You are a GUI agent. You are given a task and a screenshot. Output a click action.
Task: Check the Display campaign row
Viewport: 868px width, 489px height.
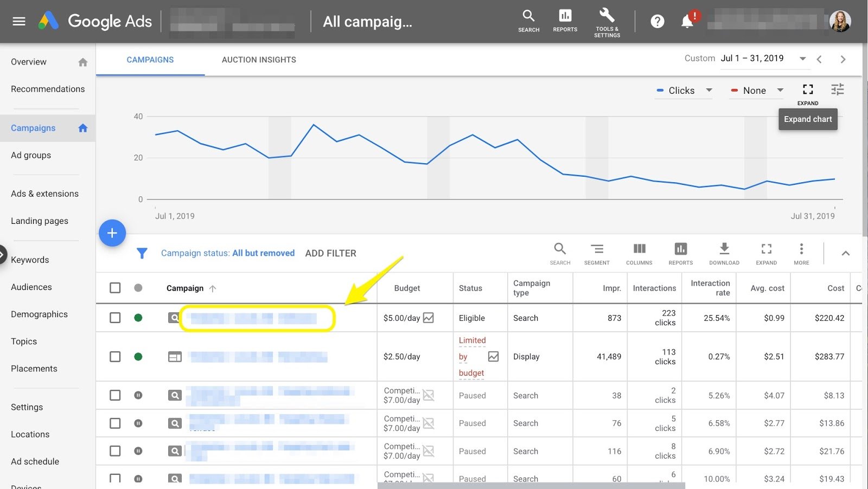tap(115, 356)
